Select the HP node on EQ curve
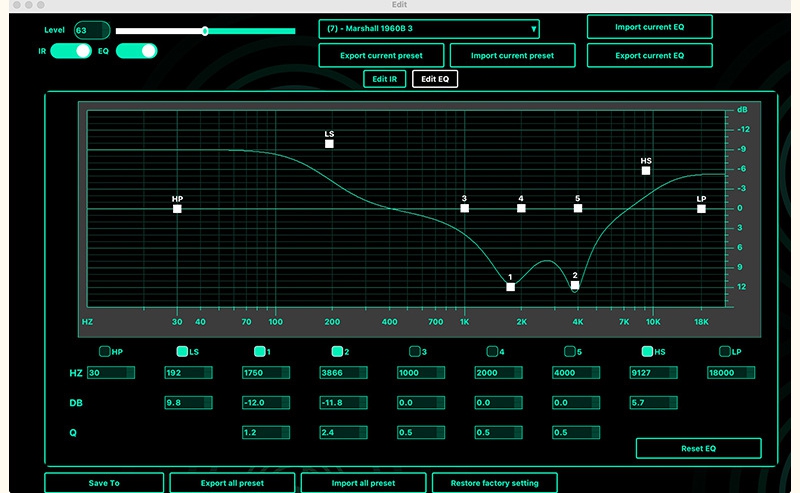 [x=177, y=209]
